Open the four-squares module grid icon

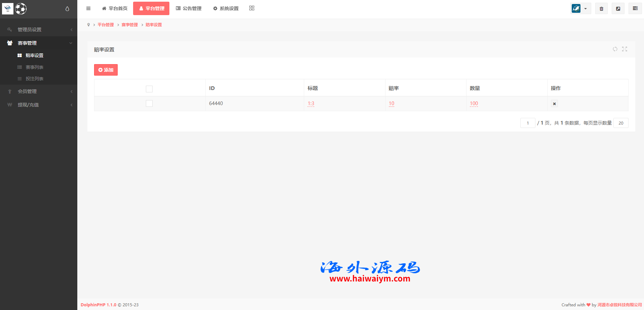pos(252,8)
